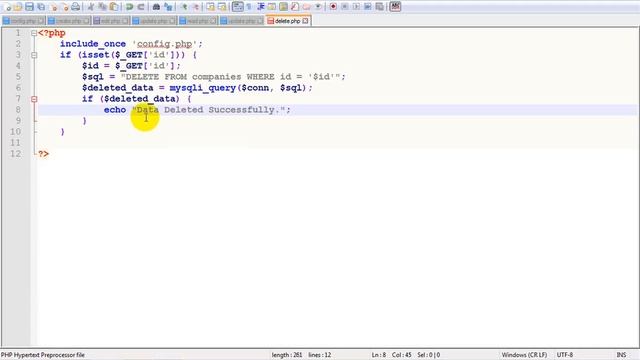Image resolution: width=640 pixels, height=360 pixels.
Task: Click the 'length : 261' status entry
Action: coord(287,355)
